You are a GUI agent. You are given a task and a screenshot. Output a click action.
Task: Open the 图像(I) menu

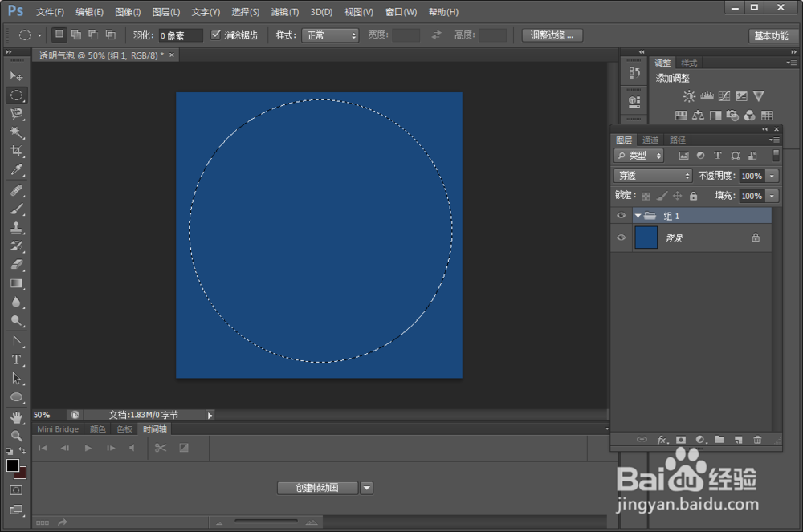[x=128, y=12]
